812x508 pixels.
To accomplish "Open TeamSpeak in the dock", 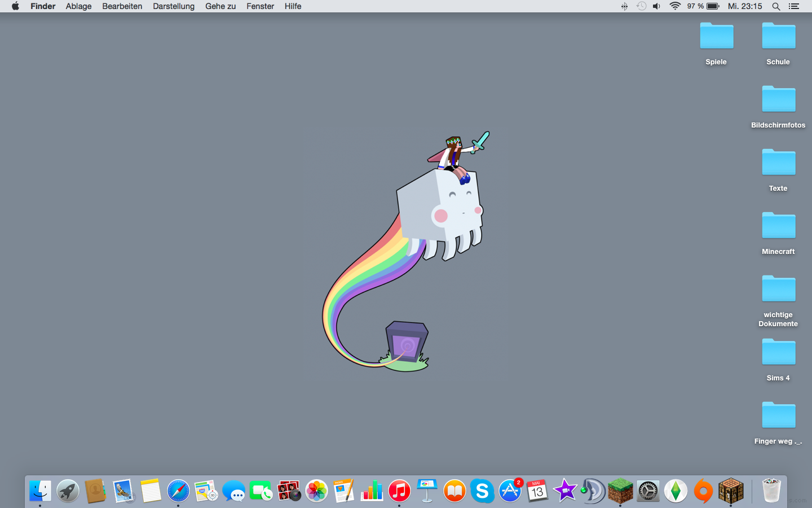I will 593,491.
